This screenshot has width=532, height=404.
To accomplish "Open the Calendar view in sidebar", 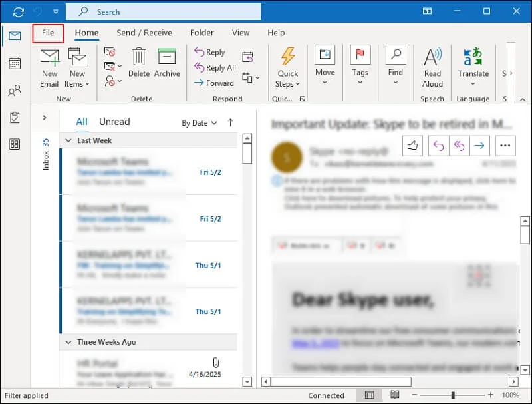I will [15, 63].
